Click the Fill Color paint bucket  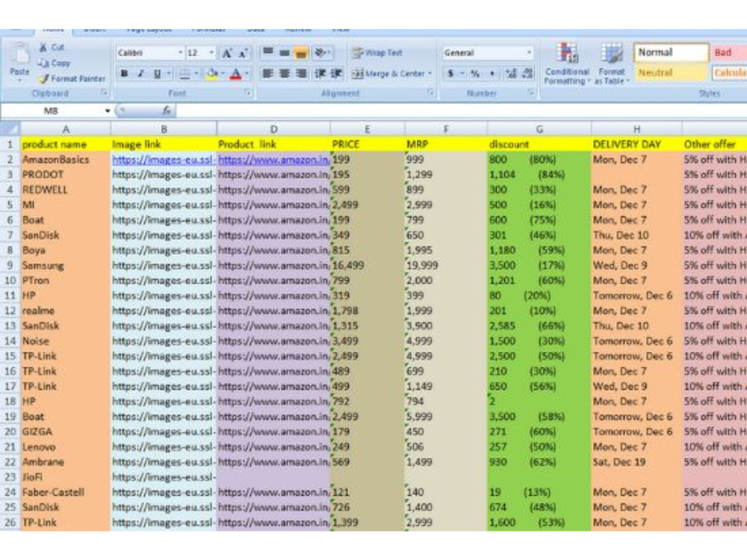211,73
